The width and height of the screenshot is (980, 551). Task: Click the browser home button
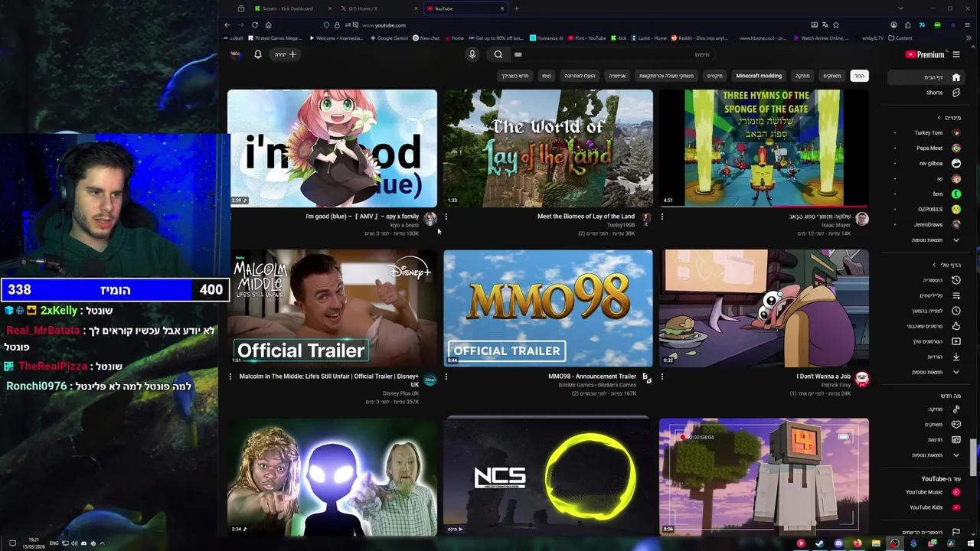coord(268,25)
